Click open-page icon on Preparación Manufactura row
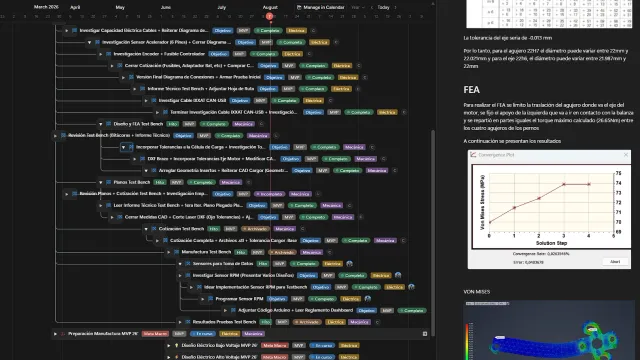This screenshot has width=640, height=360. 425,334
